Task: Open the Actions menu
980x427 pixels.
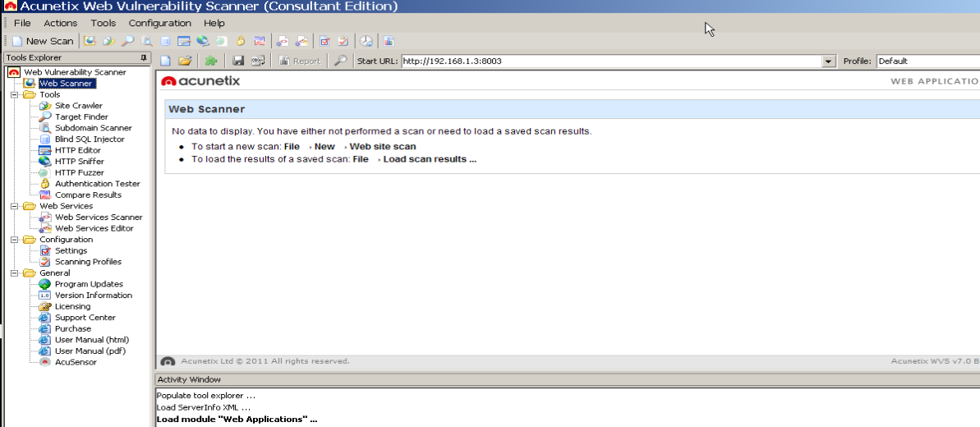Action: pyautogui.click(x=61, y=23)
